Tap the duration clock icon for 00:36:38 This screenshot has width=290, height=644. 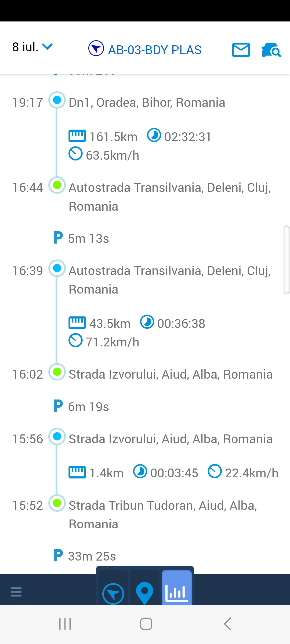[147, 322]
